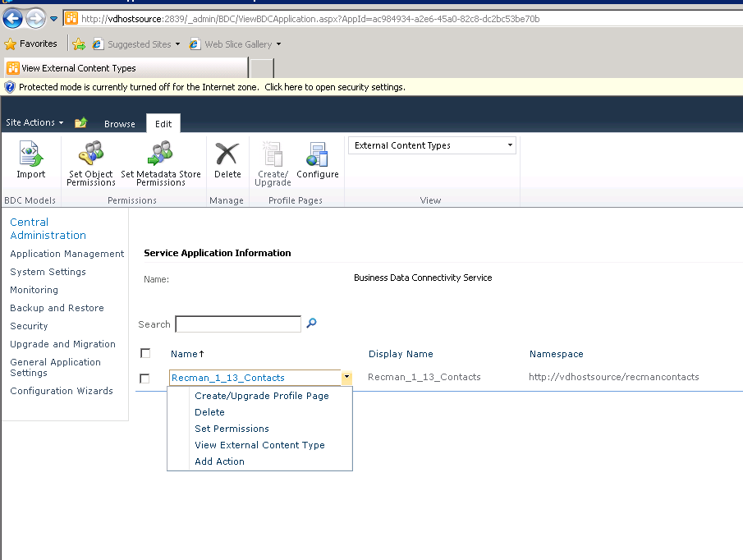Open System Settings link
Image resolution: width=743 pixels, height=560 pixels.
click(x=48, y=272)
